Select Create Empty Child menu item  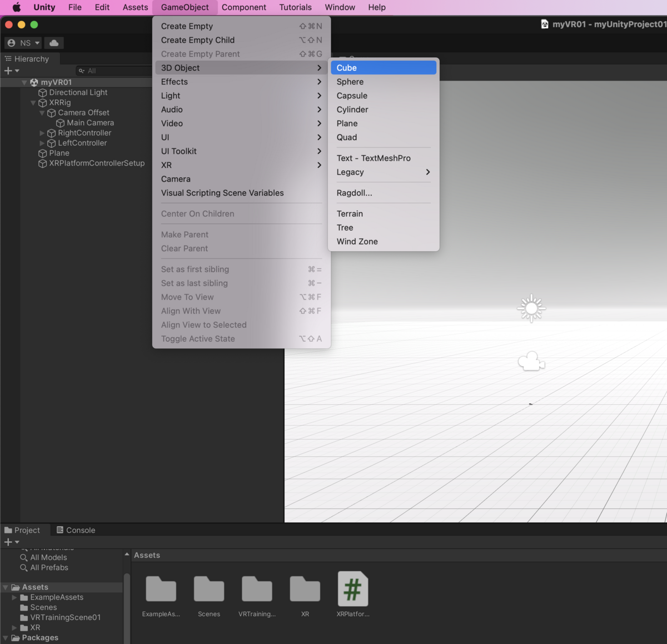tap(241, 40)
